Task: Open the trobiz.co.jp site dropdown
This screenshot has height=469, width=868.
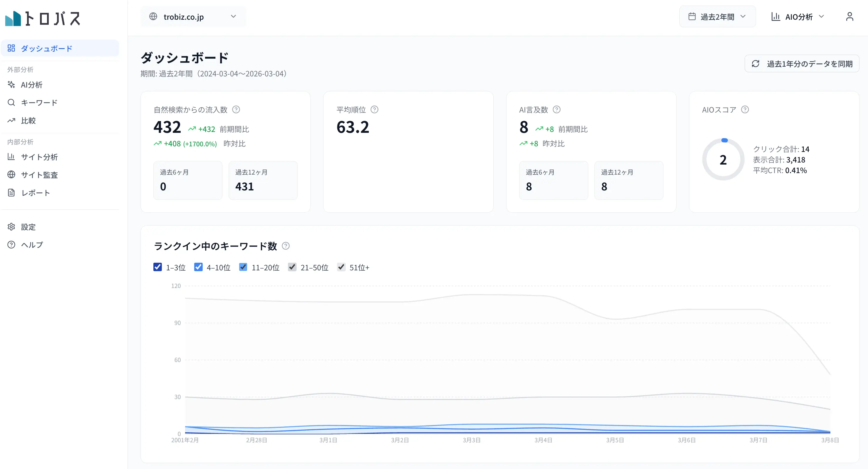Action: tap(193, 16)
